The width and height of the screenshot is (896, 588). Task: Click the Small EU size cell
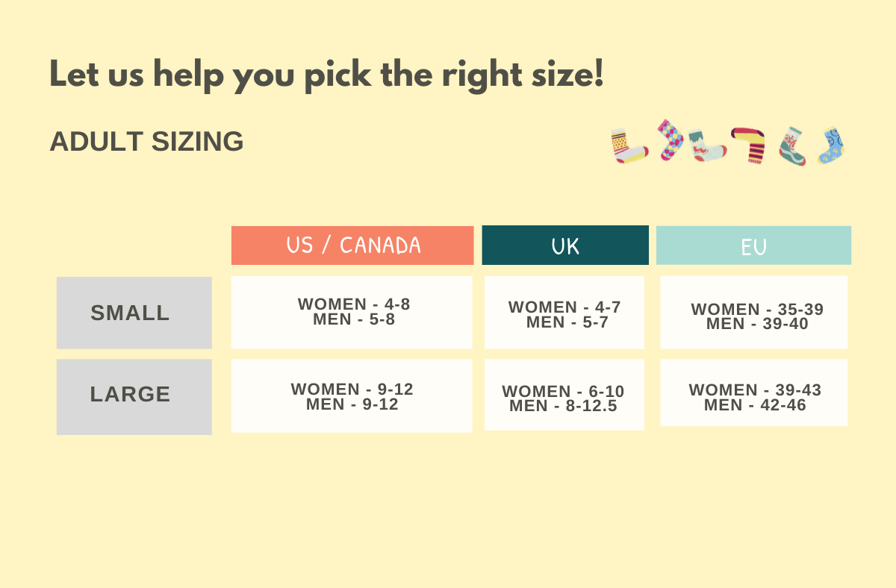point(753,312)
